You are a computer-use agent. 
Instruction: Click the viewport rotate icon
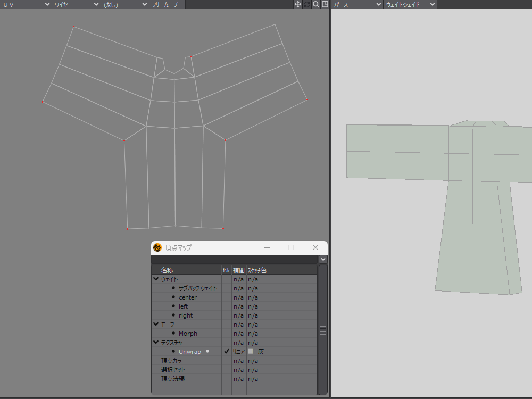pyautogui.click(x=307, y=4)
